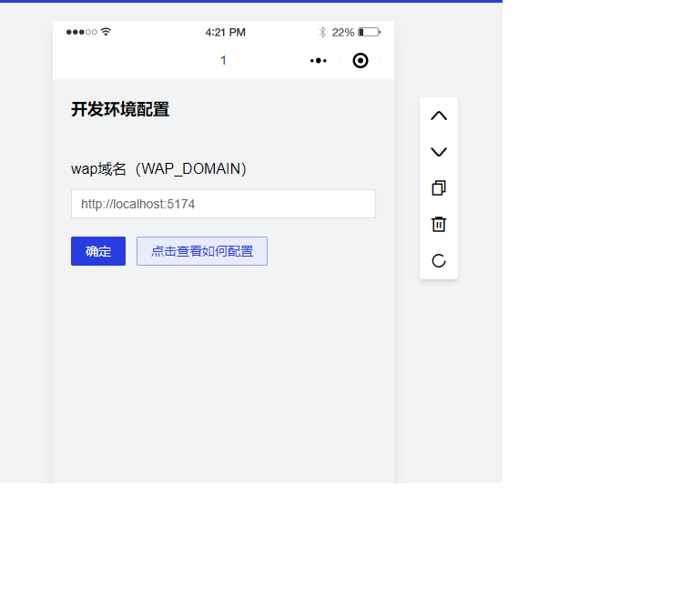Screen dimensions: 681x616
Task: Click the Wi-Fi status icon
Action: pyautogui.click(x=107, y=32)
